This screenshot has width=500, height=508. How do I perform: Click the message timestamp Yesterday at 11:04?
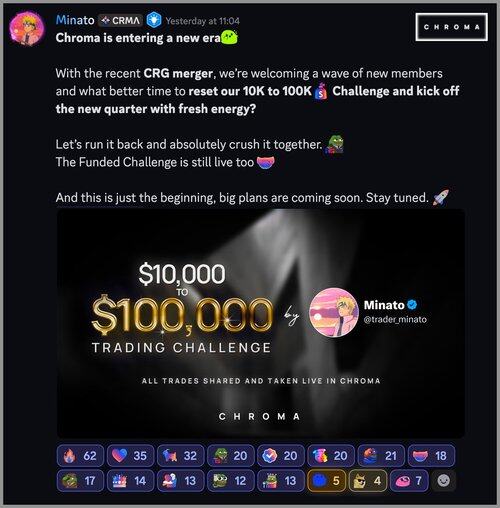[x=203, y=21]
